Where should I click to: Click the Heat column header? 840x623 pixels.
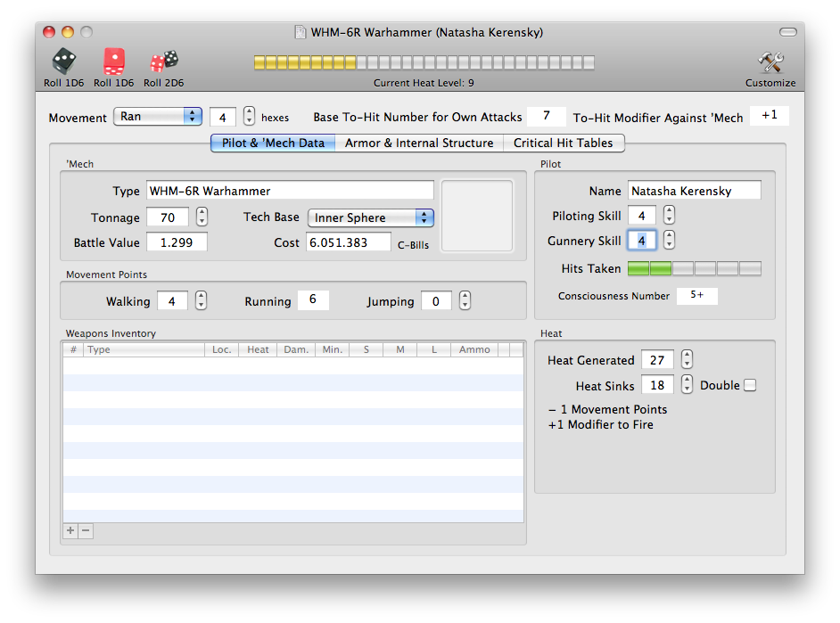coord(258,349)
